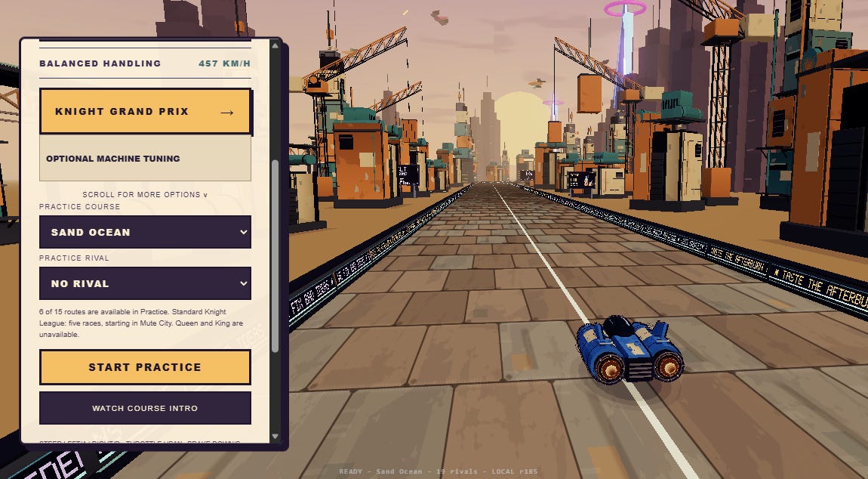Open Optional Machine Tuning section

(x=145, y=158)
